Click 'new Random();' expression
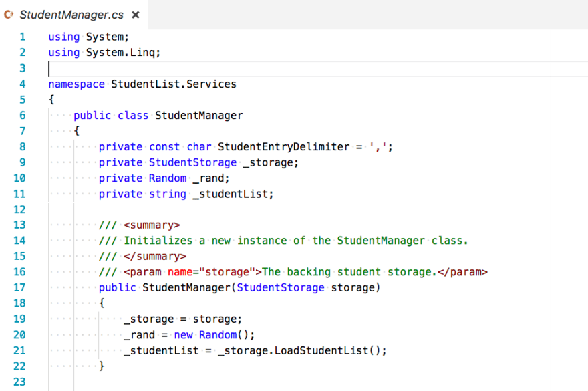The width and height of the screenshot is (588, 391). pyautogui.click(x=214, y=335)
